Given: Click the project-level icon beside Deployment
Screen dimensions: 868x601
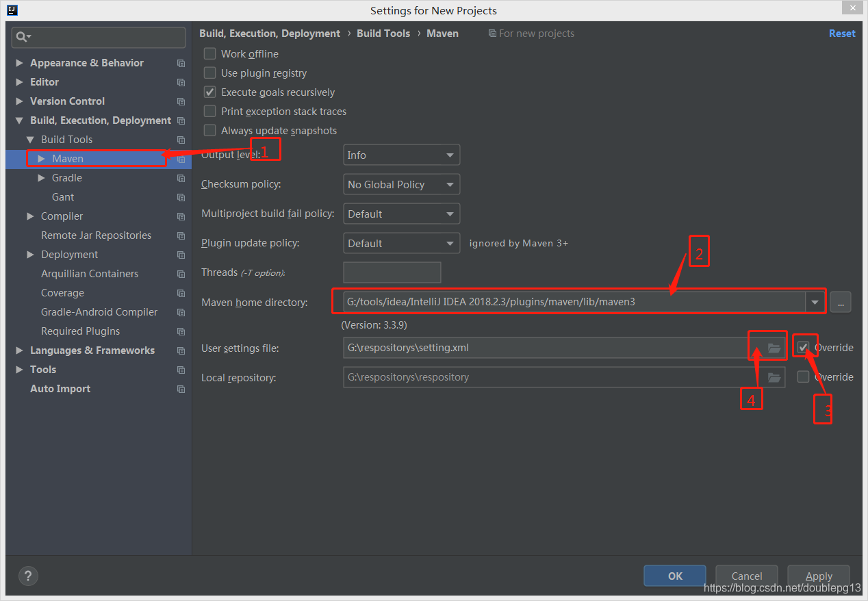Looking at the screenshot, I should coord(181,255).
